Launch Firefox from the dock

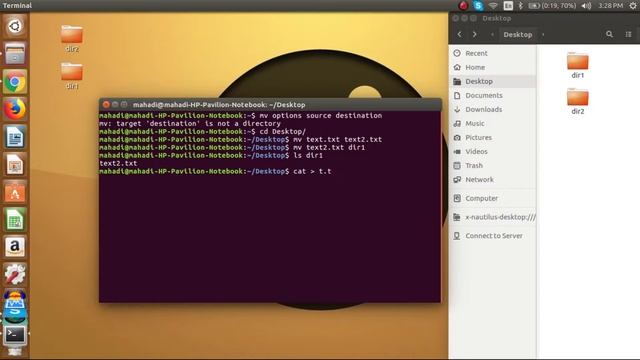15,109
